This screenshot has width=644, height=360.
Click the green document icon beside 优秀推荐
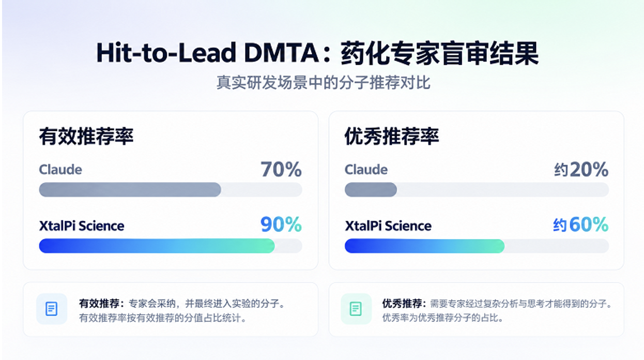coord(356,309)
